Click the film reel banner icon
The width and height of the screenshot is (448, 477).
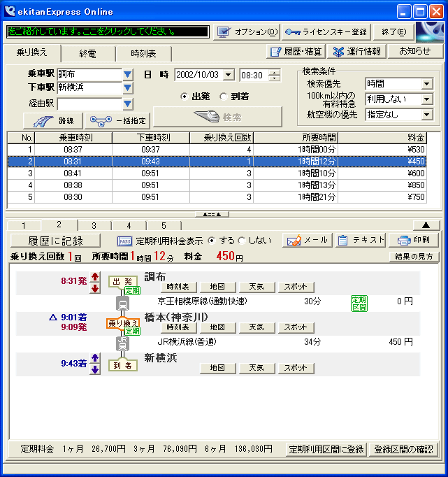[430, 32]
